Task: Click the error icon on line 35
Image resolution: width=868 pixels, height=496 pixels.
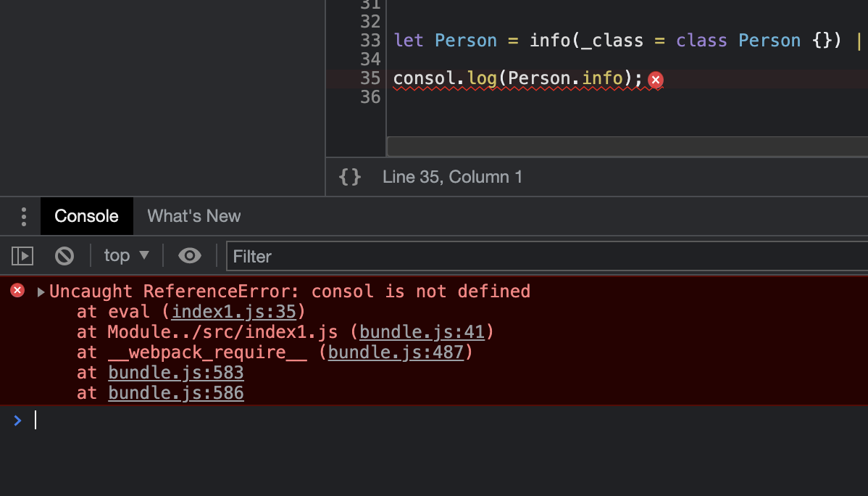Action: click(656, 80)
